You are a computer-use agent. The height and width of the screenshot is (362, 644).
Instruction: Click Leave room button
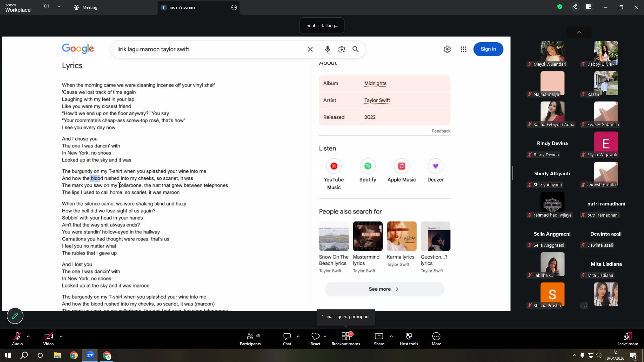point(628,339)
